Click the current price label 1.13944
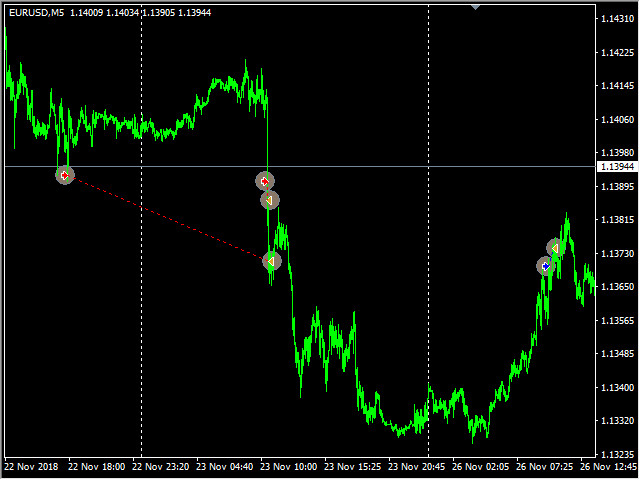Screen dimensions: 640x480 618,167
